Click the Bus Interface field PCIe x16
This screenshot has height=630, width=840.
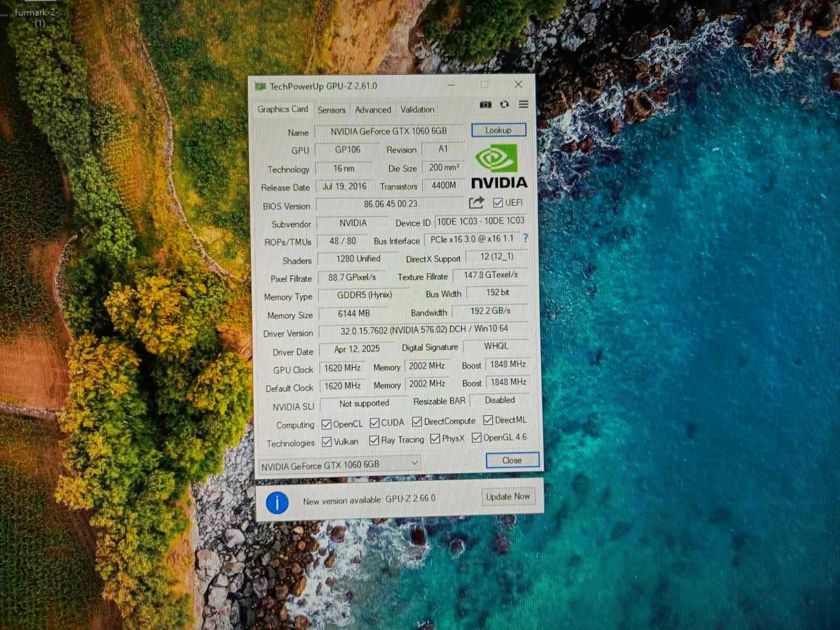(472, 239)
